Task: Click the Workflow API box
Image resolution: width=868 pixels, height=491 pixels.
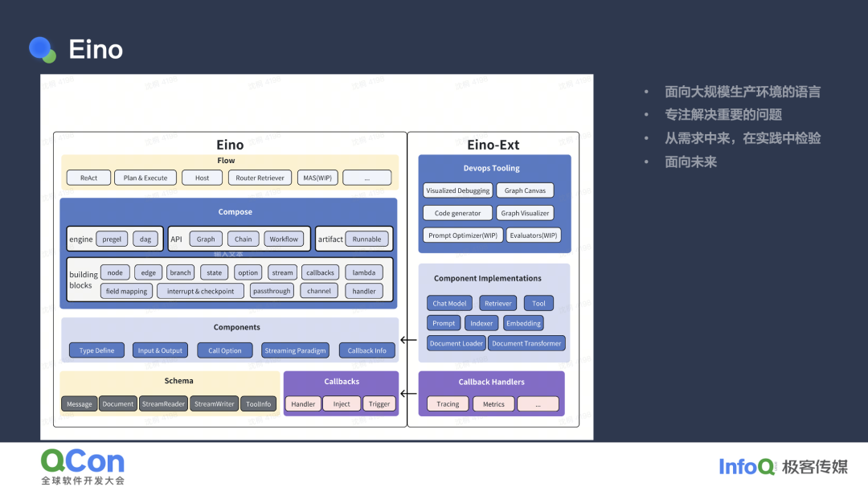Action: 284,239
